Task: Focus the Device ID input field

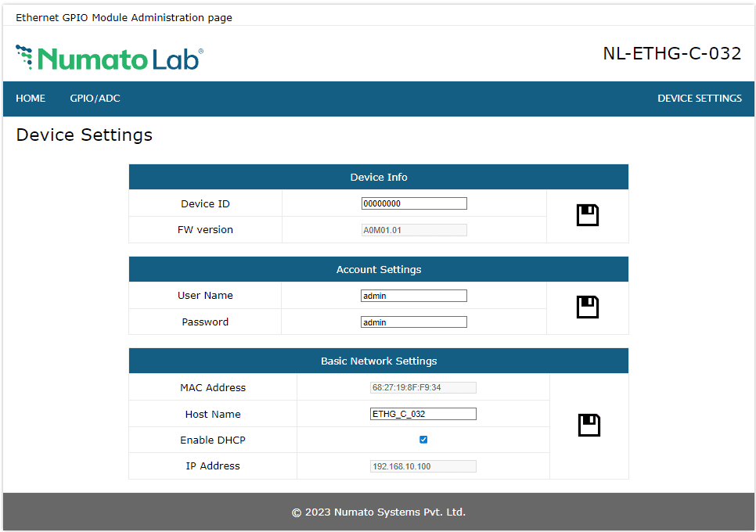Action: 414,203
